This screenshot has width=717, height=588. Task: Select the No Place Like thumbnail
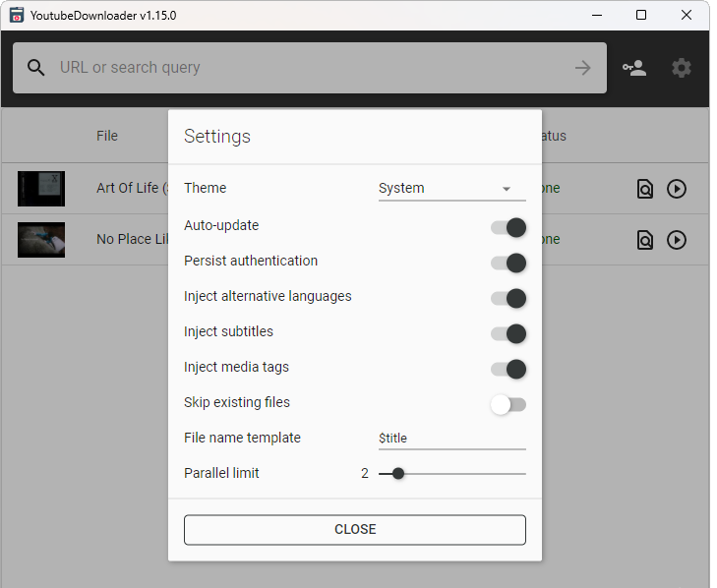click(41, 240)
